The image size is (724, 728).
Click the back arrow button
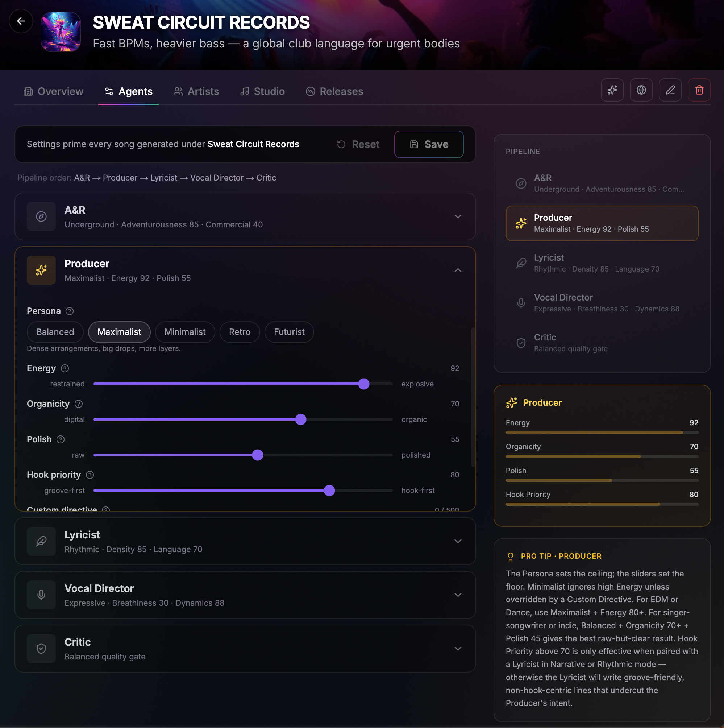(21, 21)
